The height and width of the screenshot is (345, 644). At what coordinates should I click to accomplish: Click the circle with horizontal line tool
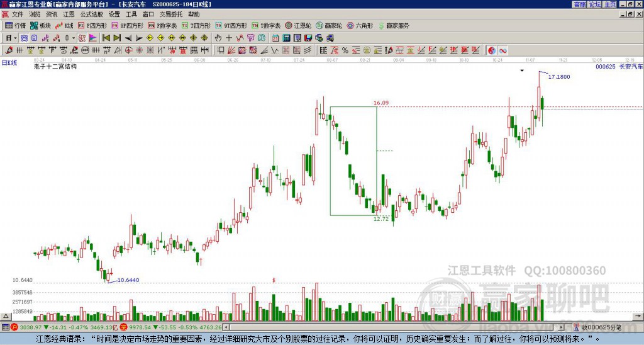pyautogui.click(x=85, y=50)
